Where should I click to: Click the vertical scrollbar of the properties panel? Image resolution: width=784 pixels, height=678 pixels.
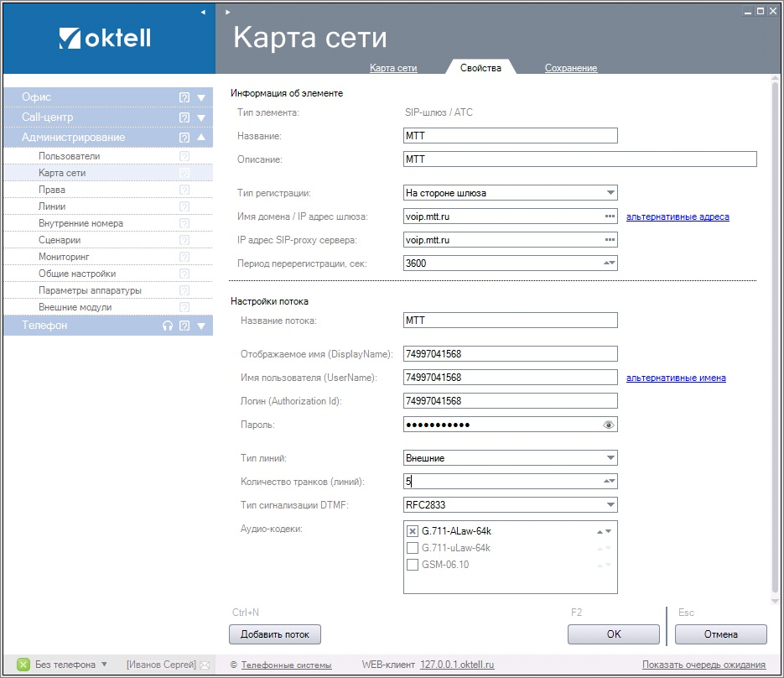click(774, 336)
